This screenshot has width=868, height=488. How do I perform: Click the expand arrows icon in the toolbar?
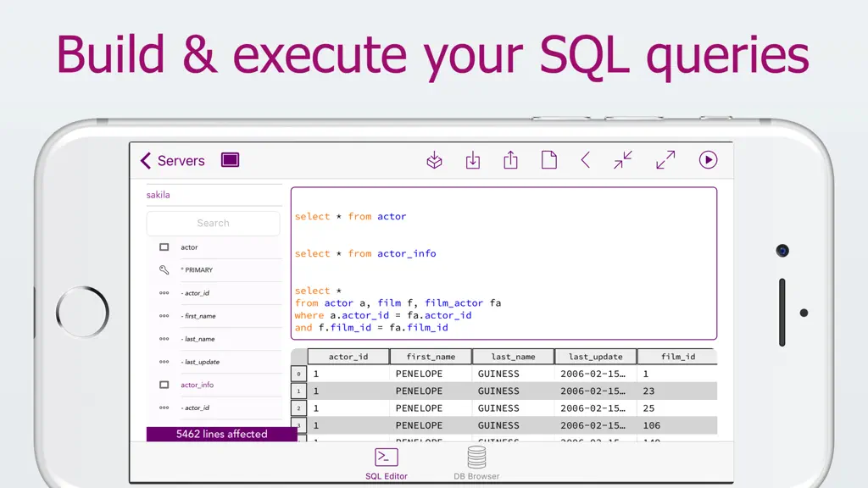665,160
